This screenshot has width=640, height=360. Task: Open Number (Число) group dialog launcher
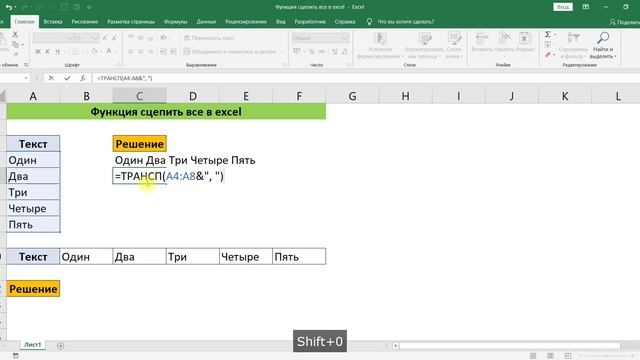click(x=349, y=65)
